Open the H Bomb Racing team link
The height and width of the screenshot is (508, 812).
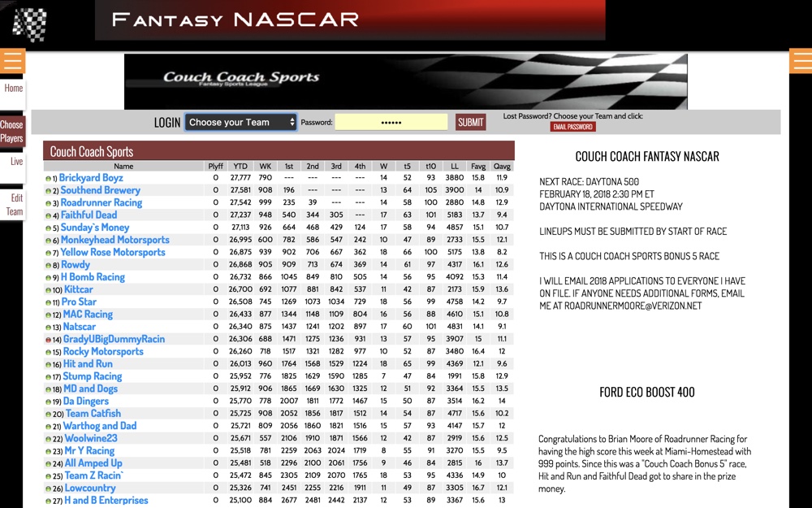(93, 277)
